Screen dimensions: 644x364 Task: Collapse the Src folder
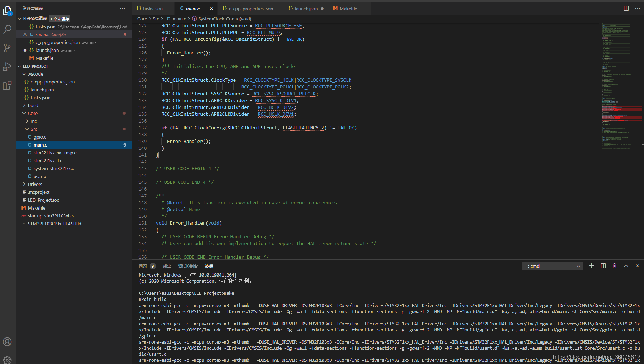pyautogui.click(x=27, y=129)
